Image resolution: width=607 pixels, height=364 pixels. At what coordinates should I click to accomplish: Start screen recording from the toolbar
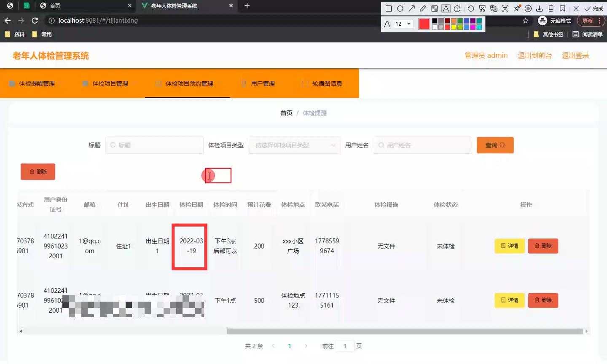528,8
